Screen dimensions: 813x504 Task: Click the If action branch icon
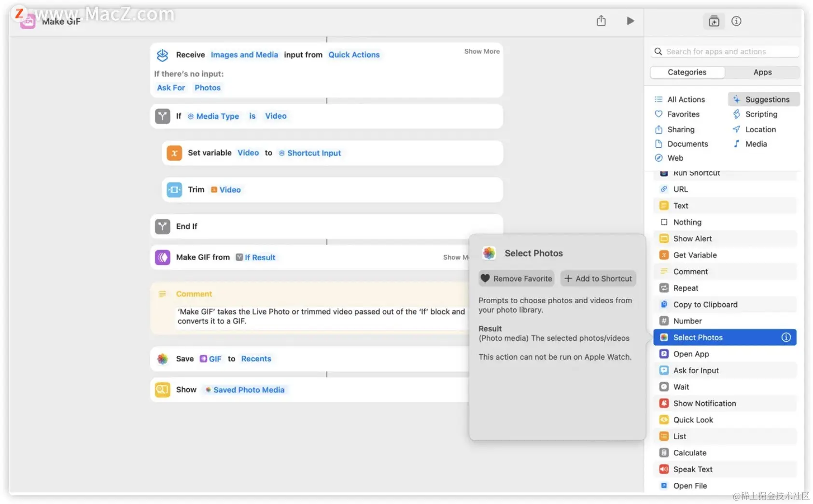point(163,116)
